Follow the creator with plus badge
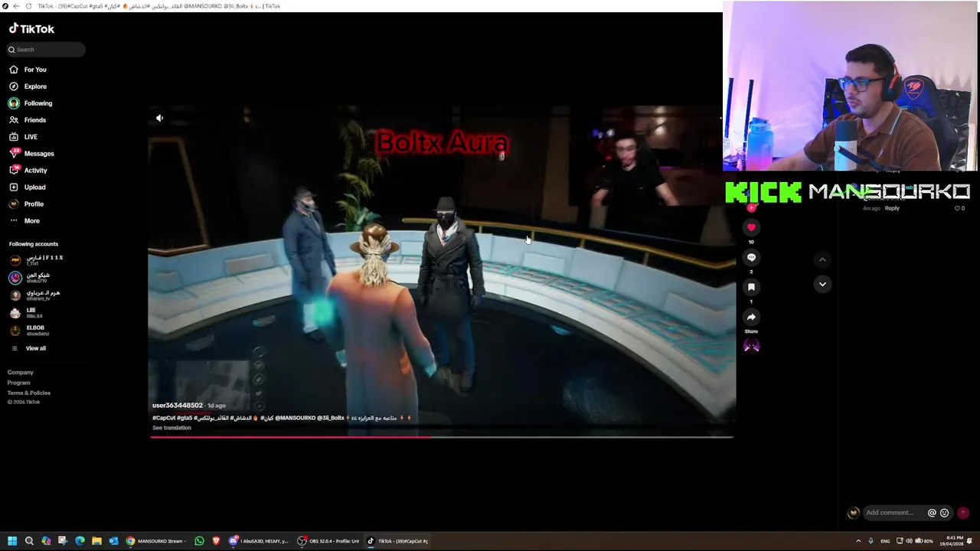The height and width of the screenshot is (551, 980). 751,207
